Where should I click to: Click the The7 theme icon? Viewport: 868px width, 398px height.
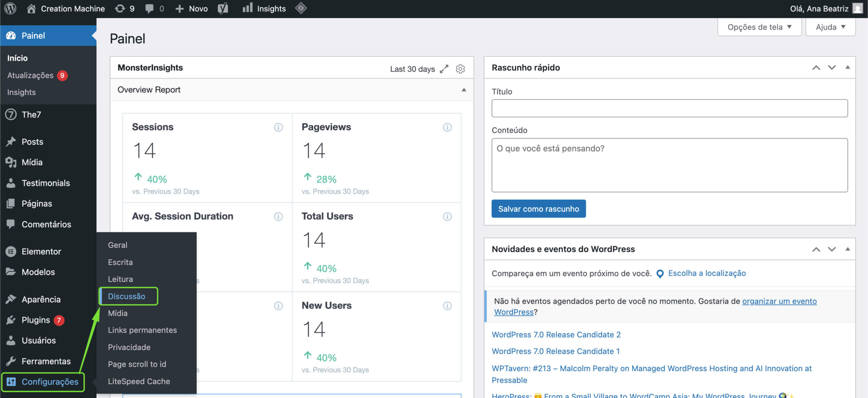[x=11, y=115]
